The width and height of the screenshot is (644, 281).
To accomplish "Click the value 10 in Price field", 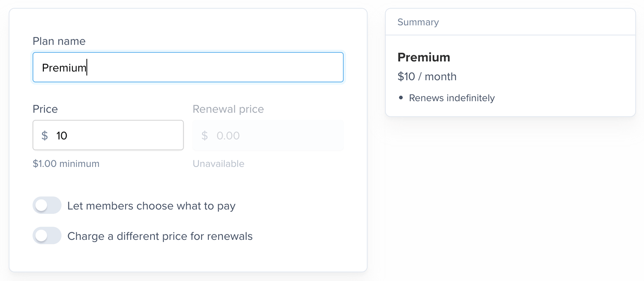I will click(x=62, y=136).
